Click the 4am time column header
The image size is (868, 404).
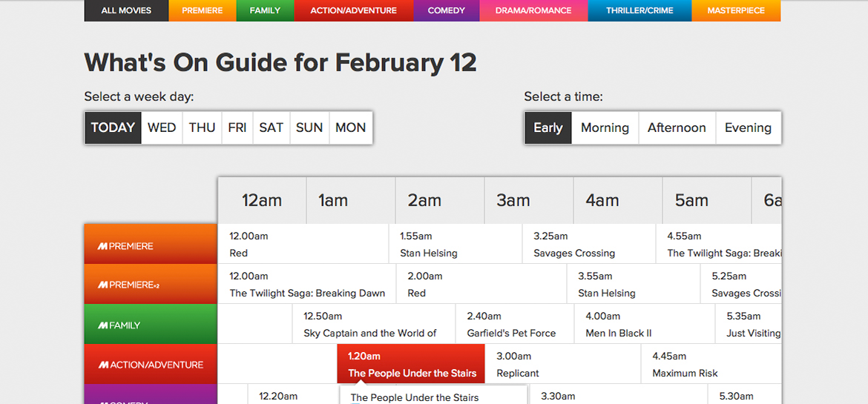point(618,200)
